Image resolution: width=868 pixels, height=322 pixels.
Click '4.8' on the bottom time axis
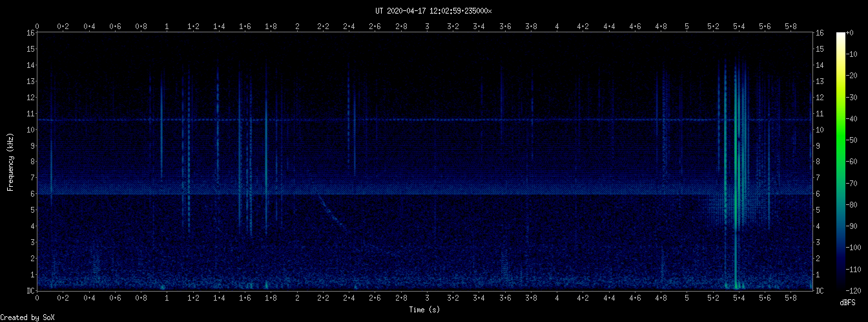pos(661,298)
